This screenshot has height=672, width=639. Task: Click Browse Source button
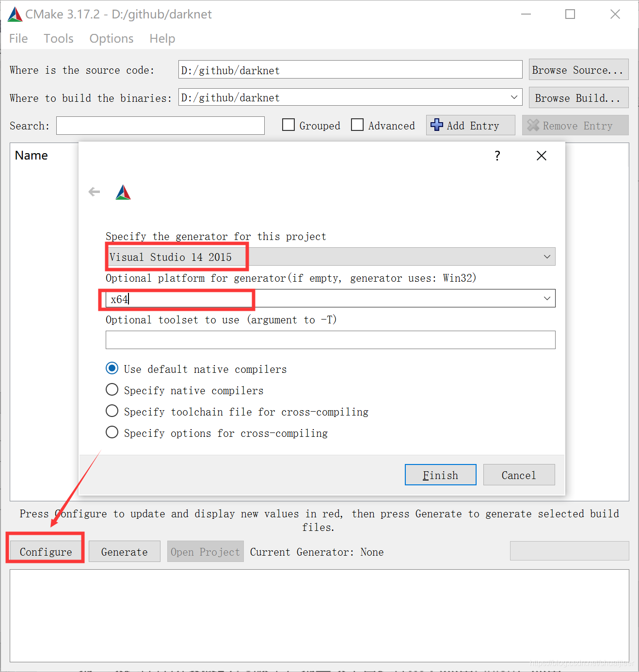pos(579,69)
